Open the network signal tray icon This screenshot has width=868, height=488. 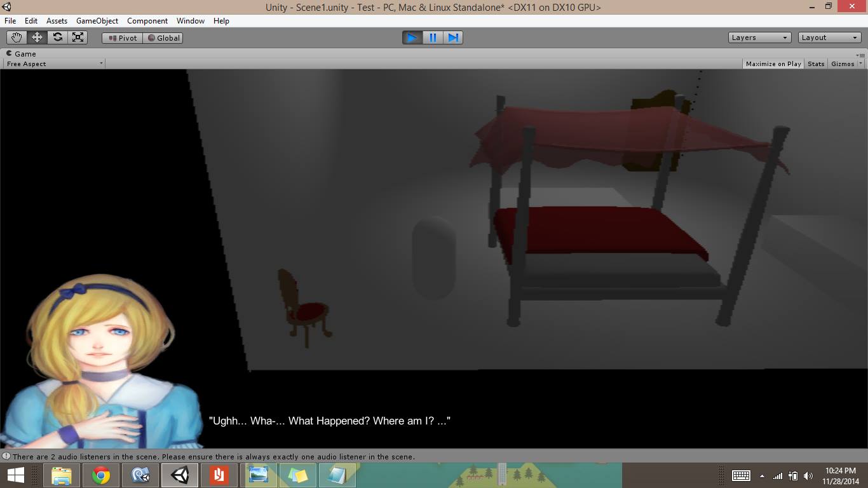[778, 475]
